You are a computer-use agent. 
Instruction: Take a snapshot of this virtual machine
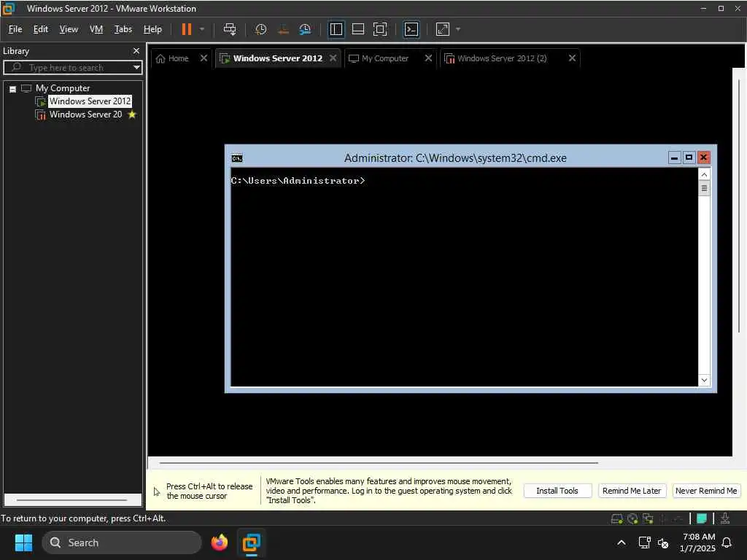(x=260, y=29)
